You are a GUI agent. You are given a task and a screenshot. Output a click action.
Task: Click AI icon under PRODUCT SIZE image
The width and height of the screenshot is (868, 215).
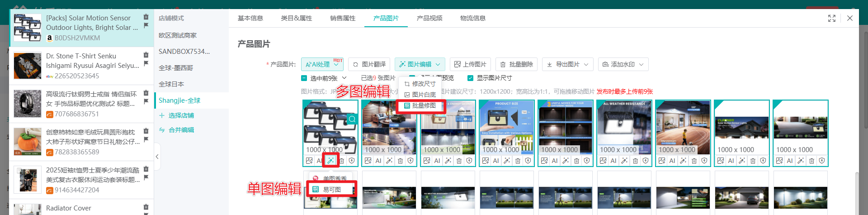click(x=496, y=161)
